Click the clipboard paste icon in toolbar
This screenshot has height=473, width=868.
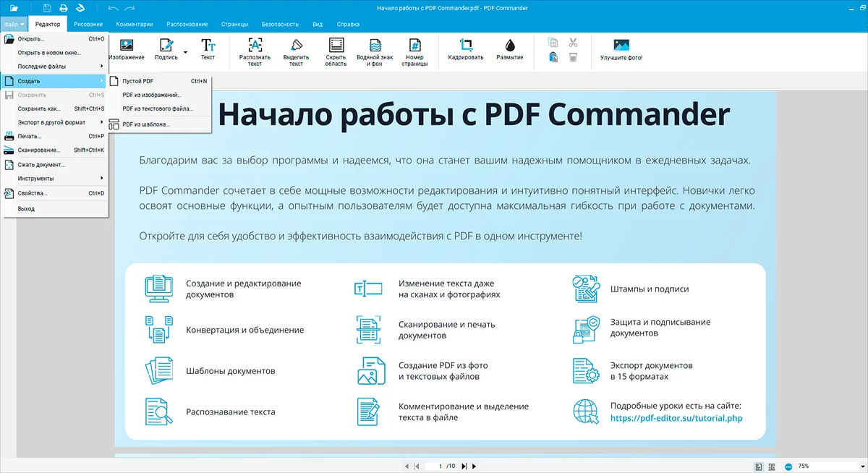553,57
